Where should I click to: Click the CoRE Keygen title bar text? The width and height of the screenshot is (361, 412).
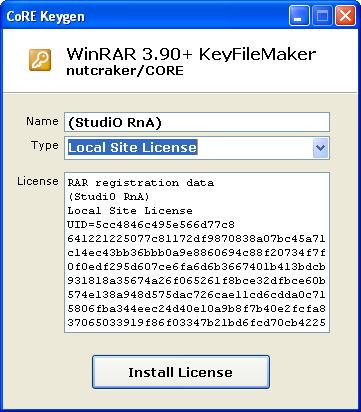click(x=45, y=16)
